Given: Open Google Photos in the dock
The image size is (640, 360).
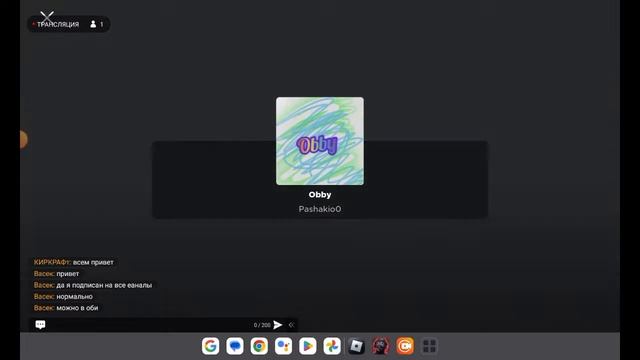Looking at the screenshot, I should click(x=332, y=346).
